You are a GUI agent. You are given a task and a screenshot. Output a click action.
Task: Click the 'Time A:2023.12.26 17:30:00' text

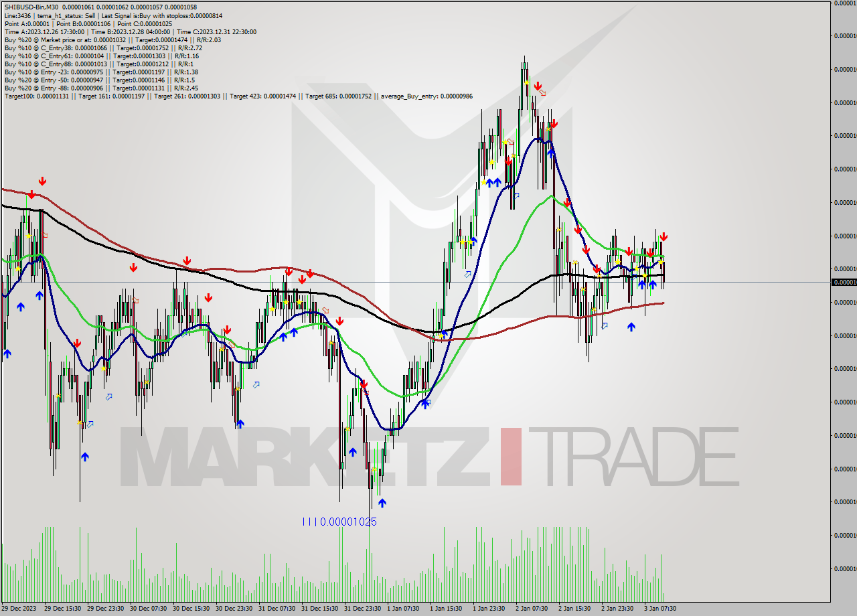point(44,31)
